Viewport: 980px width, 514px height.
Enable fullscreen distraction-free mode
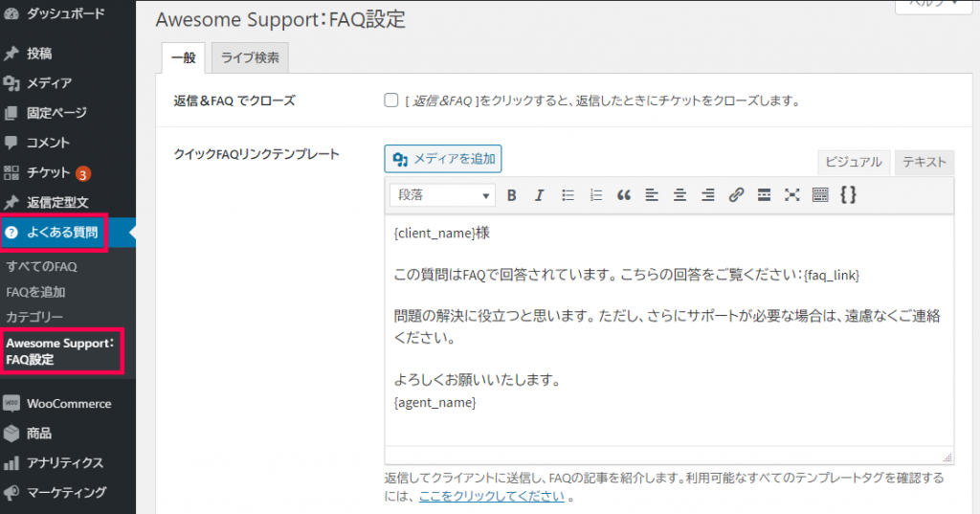pos(791,195)
